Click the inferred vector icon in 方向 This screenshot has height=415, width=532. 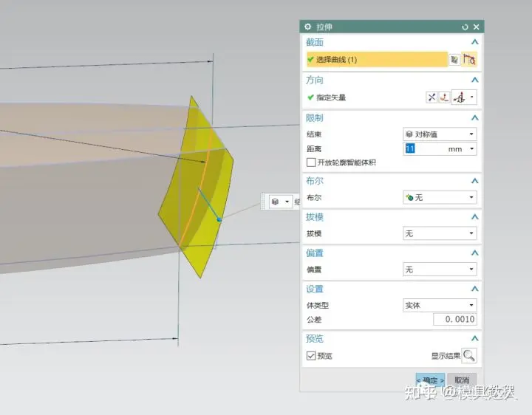(x=461, y=97)
